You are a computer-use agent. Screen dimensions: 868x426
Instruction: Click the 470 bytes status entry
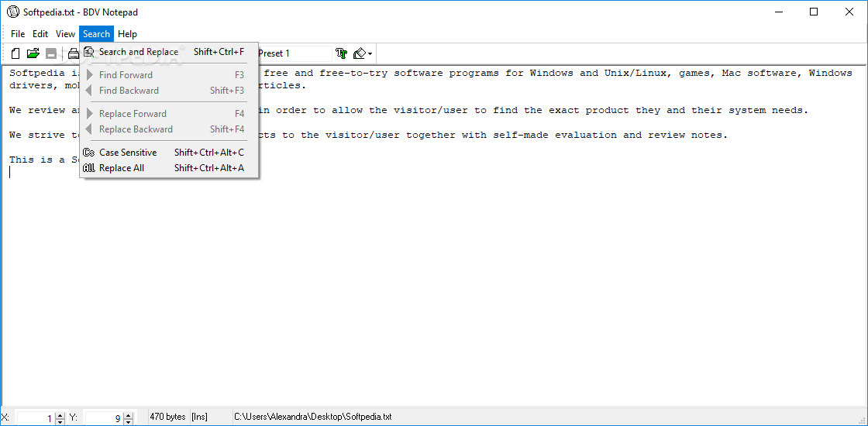click(167, 417)
